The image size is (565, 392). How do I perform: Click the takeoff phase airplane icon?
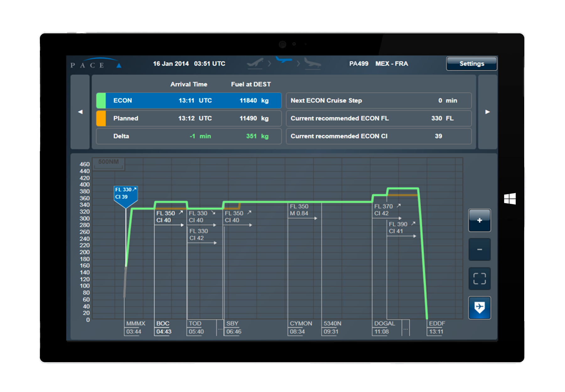coord(255,63)
